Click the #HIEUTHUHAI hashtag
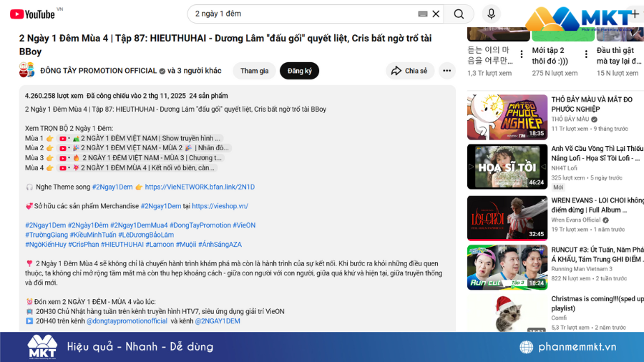The image size is (644, 362). tap(122, 244)
